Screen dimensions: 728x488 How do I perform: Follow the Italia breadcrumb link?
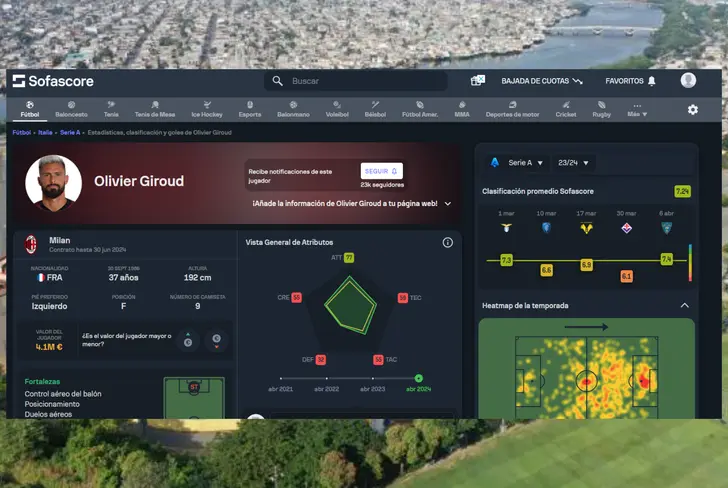tap(45, 133)
